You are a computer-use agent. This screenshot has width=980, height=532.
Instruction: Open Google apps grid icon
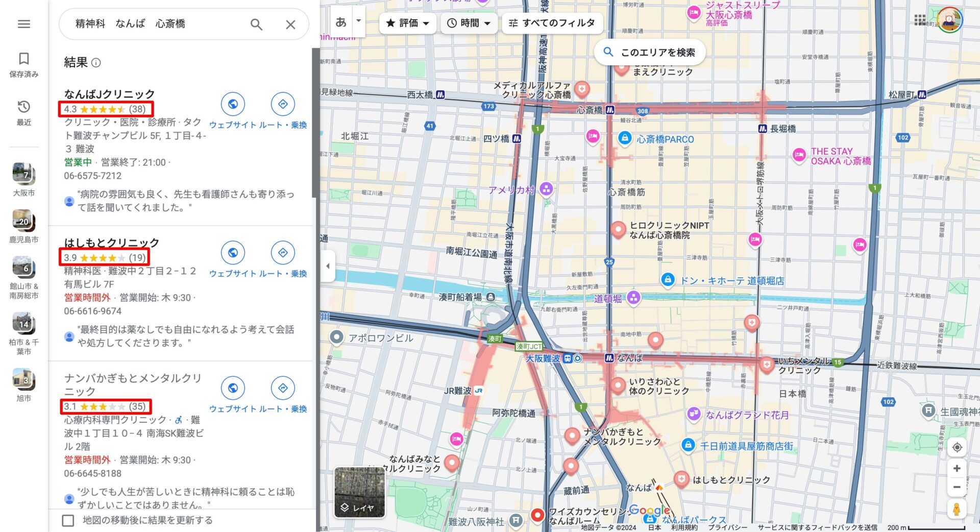tap(920, 20)
